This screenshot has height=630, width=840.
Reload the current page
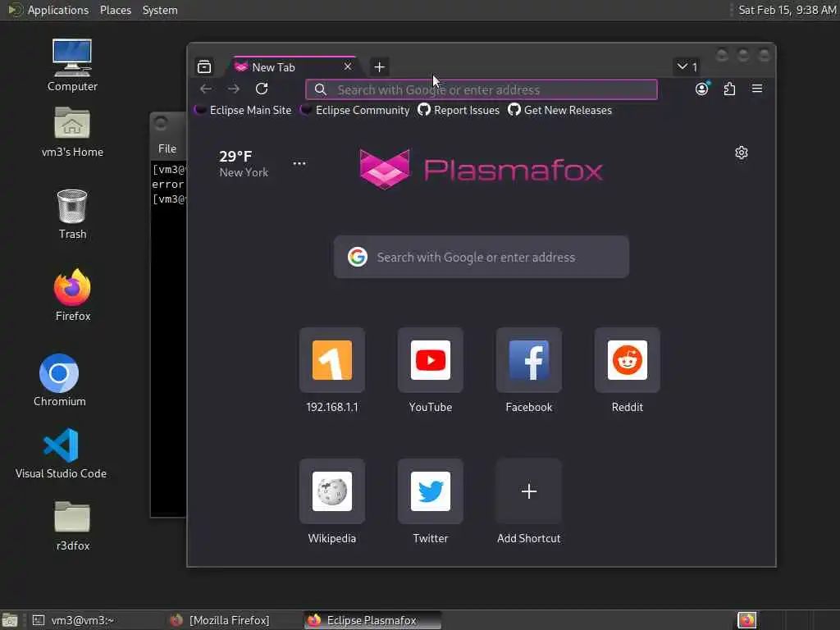pos(262,89)
